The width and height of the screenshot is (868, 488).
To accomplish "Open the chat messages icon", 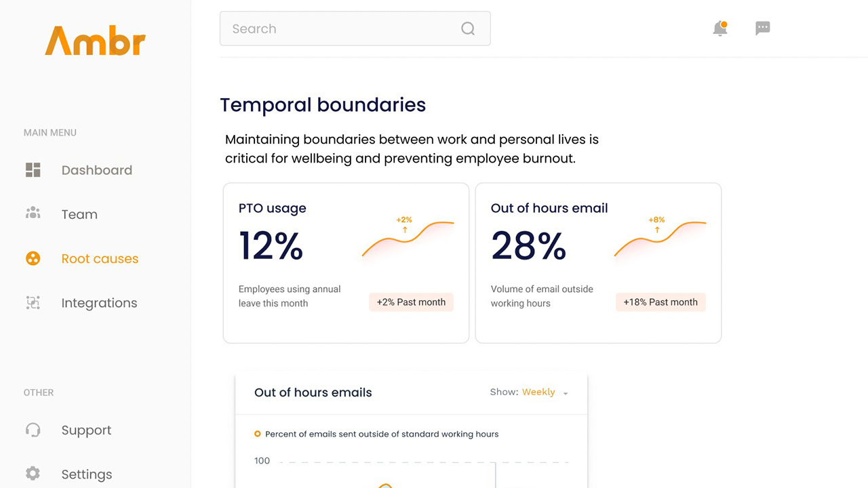I will (x=763, y=28).
